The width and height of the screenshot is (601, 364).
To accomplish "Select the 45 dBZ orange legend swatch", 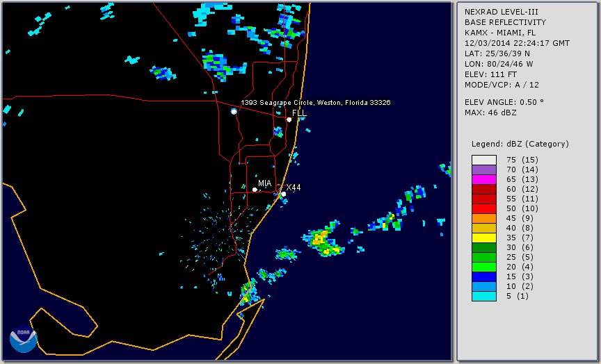I will (483, 219).
